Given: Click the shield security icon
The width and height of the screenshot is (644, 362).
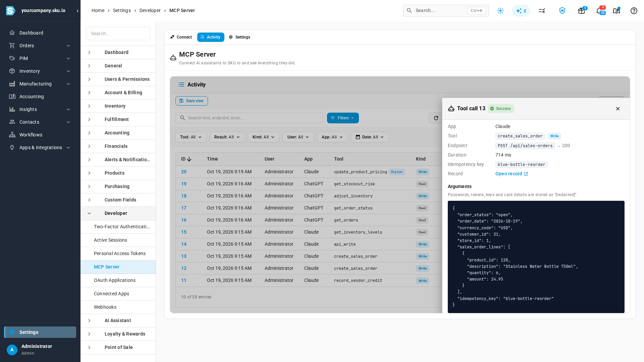Looking at the screenshot, I should (x=562, y=11).
